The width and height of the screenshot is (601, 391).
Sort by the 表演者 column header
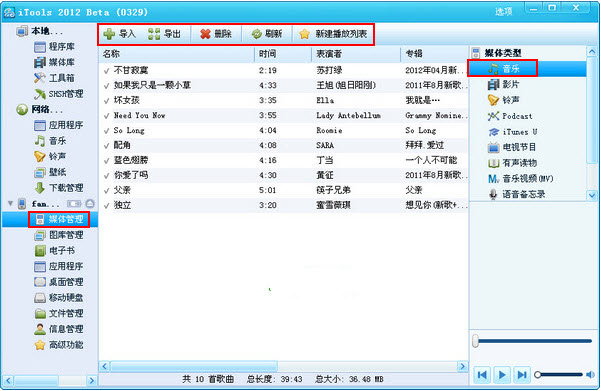(x=356, y=54)
